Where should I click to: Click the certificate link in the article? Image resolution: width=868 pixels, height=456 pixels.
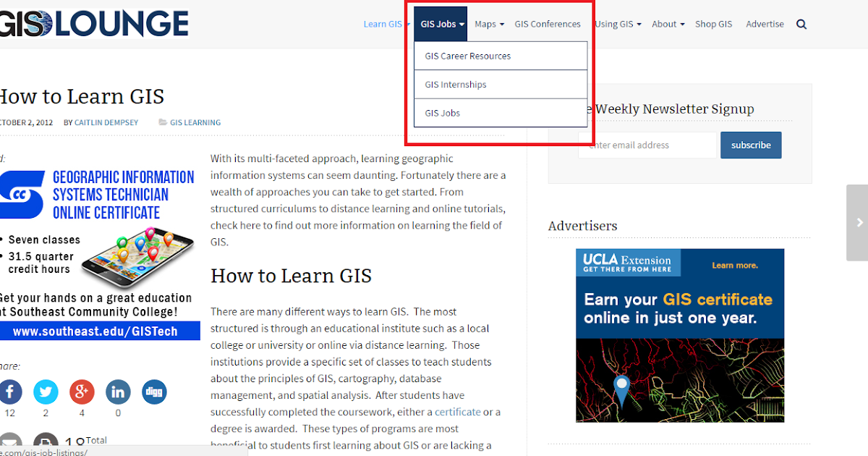click(459, 411)
